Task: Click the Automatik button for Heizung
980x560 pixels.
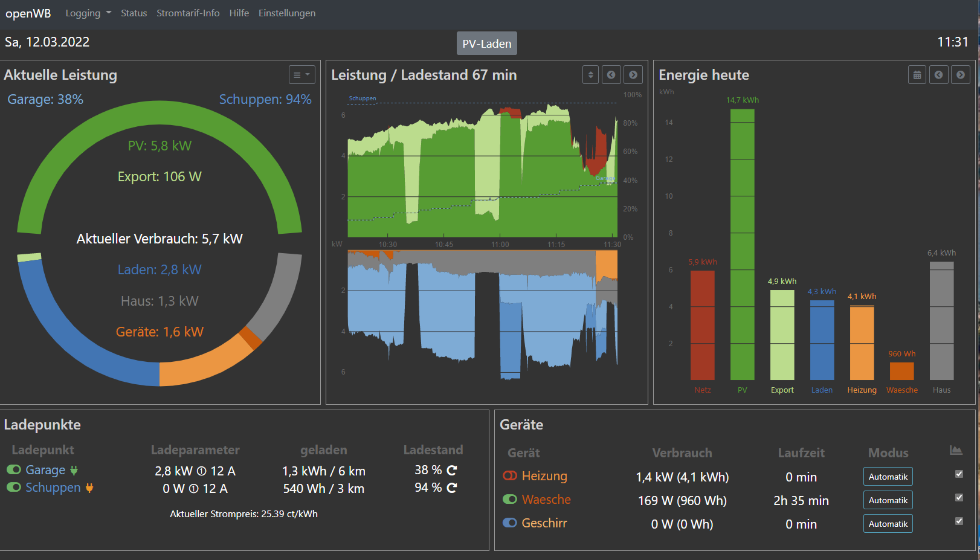Action: pos(888,477)
